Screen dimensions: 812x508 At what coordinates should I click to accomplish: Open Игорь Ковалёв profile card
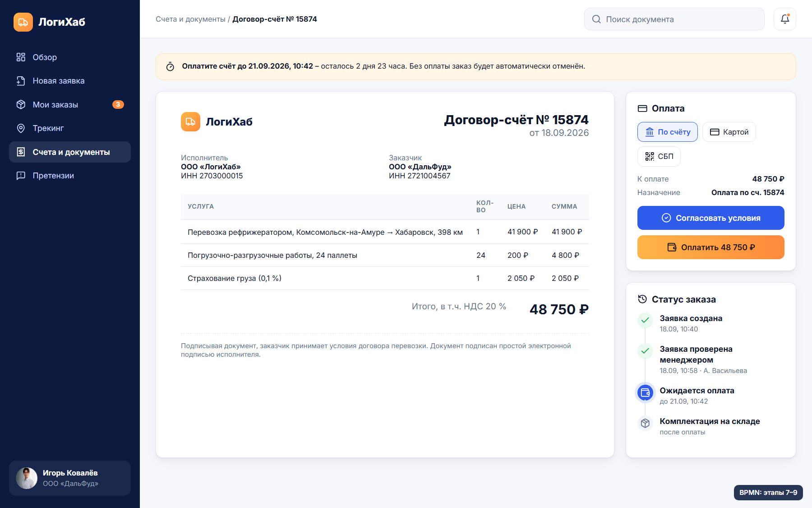[70, 478]
